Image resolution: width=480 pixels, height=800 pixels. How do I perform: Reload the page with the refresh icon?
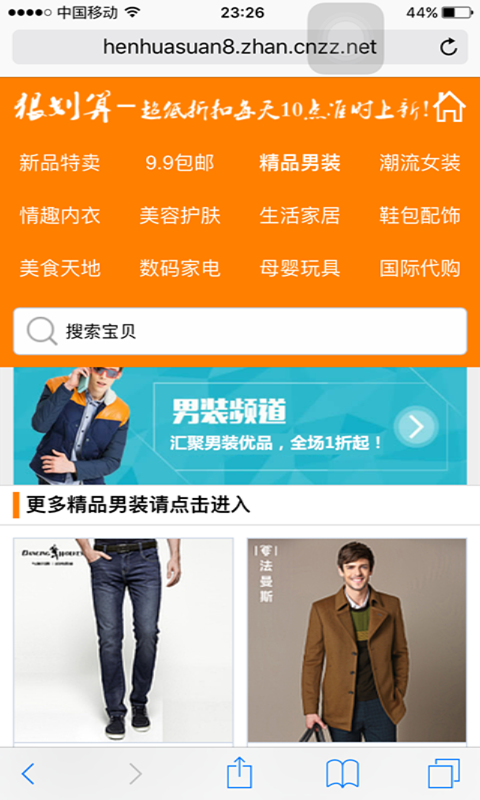(x=448, y=47)
